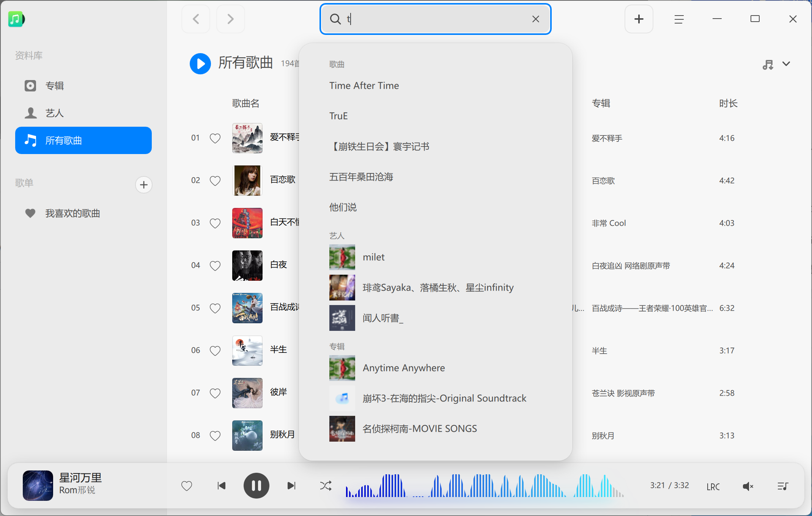Choose artist 琲鸢Sayaka、落橘生秋、星尘infinity
The width and height of the screenshot is (812, 516).
(436, 288)
